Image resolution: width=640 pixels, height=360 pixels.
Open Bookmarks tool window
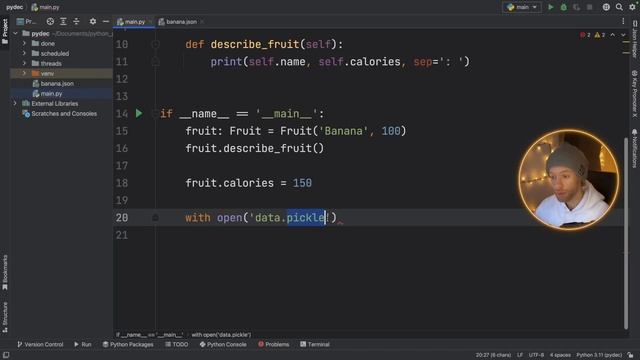[5, 272]
